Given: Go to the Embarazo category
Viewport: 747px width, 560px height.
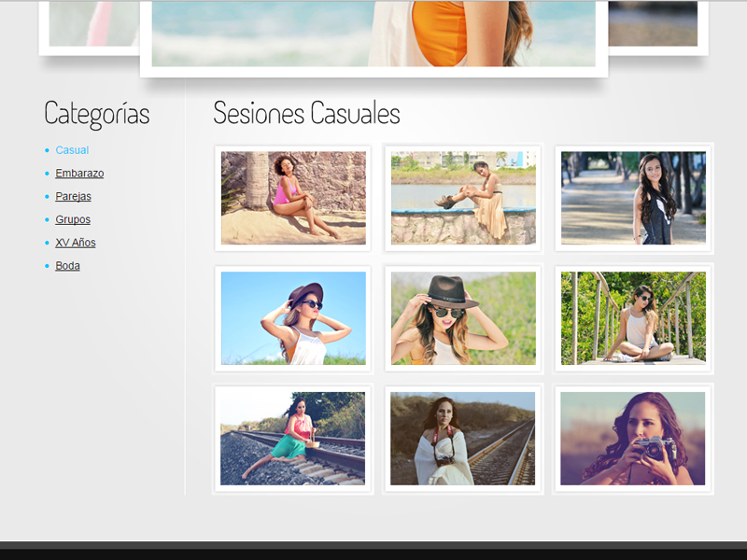Looking at the screenshot, I should pyautogui.click(x=79, y=174).
